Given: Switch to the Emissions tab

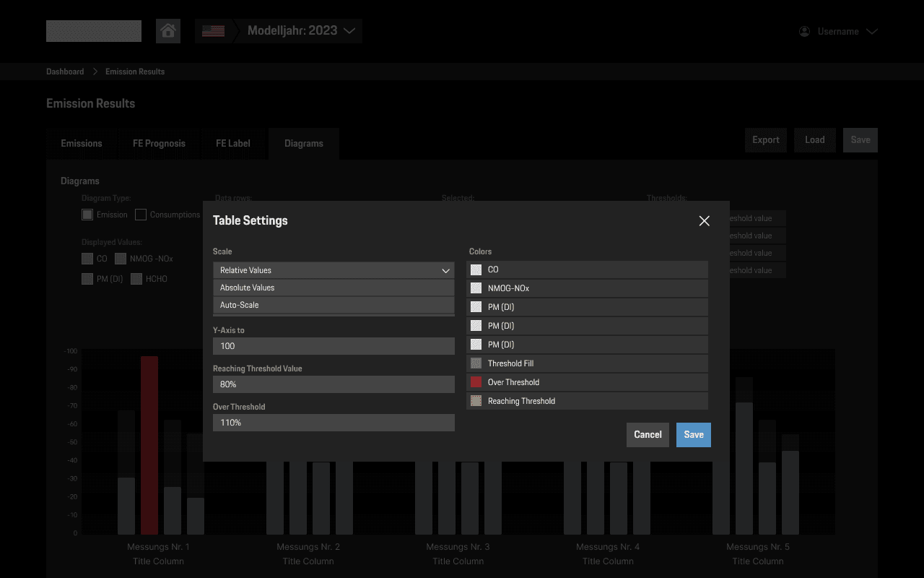Looking at the screenshot, I should point(82,143).
